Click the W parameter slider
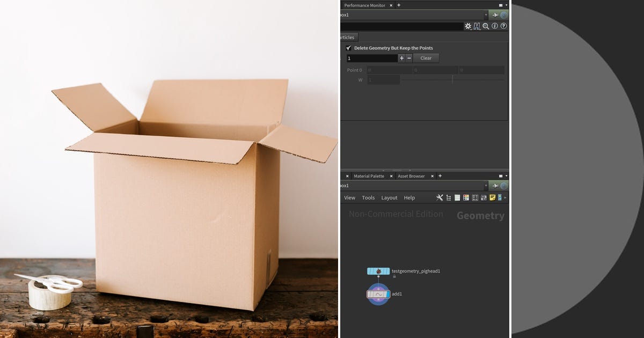 point(452,79)
